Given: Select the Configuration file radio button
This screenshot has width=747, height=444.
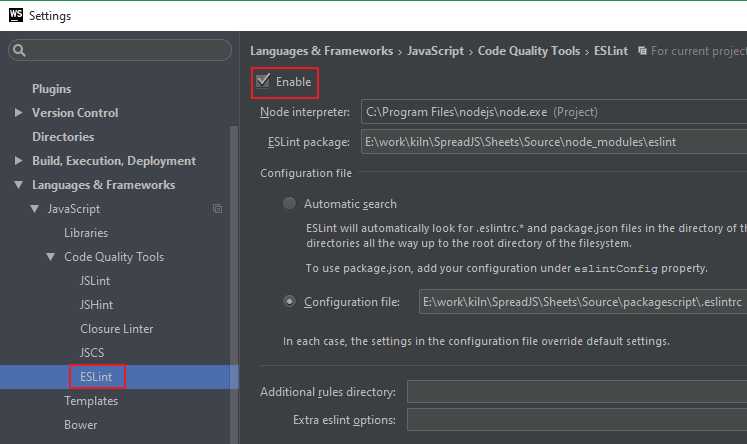Looking at the screenshot, I should [289, 302].
